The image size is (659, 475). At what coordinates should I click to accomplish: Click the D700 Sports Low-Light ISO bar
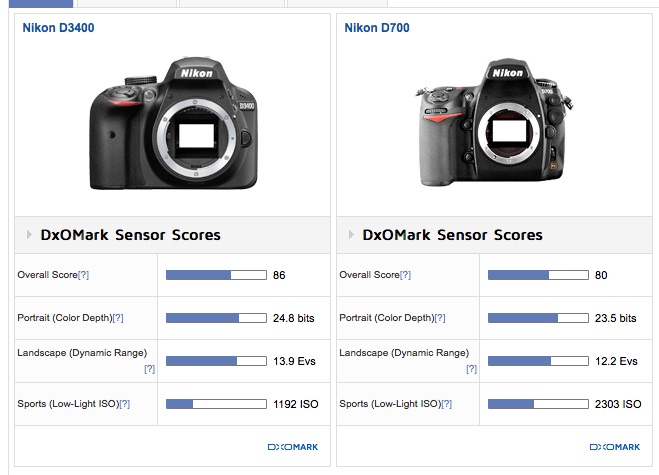pyautogui.click(x=538, y=404)
